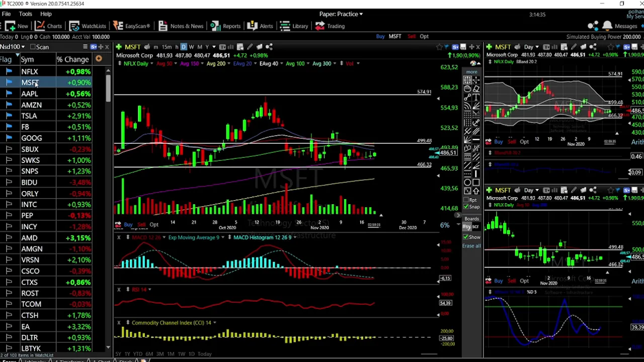This screenshot has width=644, height=362.
Task: Open watchlist menu (three lines) icon
Action: tap(85, 47)
